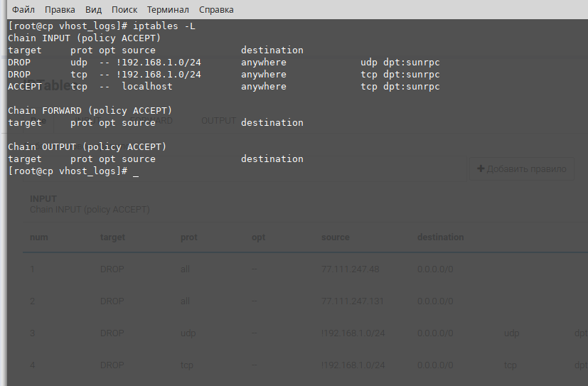Image resolution: width=588 pixels, height=386 pixels.
Task: Select the row with source 77.111.247.48
Action: tap(350, 269)
